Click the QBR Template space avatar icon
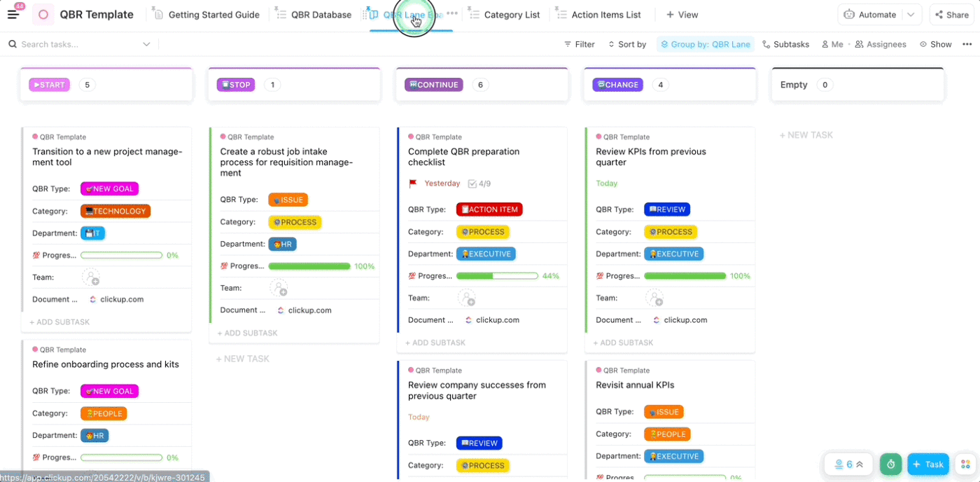 coord(43,15)
